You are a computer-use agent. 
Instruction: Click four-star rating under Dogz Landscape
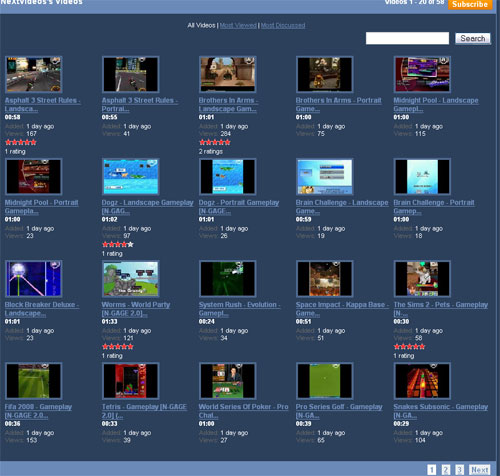click(x=118, y=244)
